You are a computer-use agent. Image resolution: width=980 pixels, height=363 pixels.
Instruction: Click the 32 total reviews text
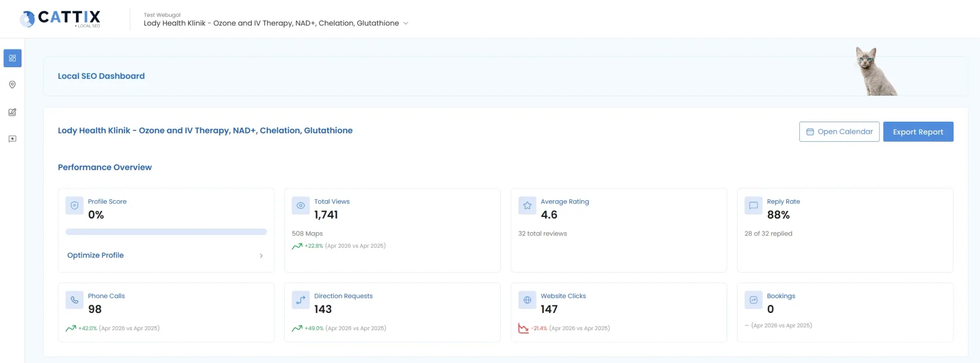[542, 233]
